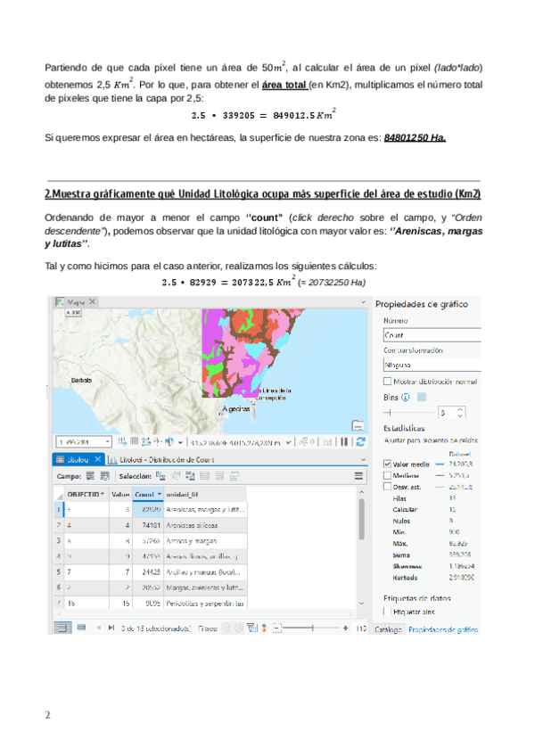Click the map refresh icon
This screenshot has width=535, height=756.
[x=360, y=441]
